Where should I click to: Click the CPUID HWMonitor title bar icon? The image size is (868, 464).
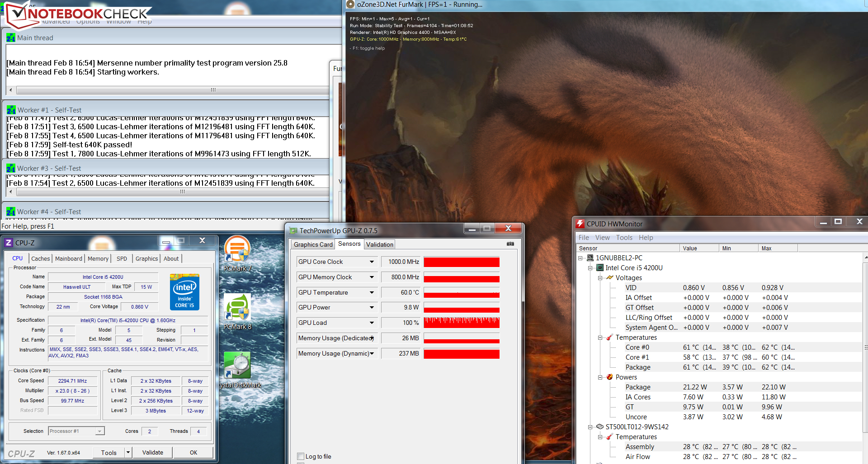(x=580, y=224)
